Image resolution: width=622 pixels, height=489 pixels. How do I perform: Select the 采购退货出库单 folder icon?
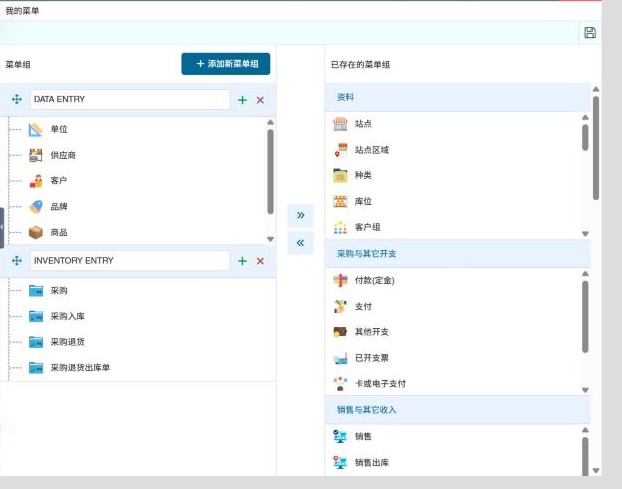pos(36,368)
